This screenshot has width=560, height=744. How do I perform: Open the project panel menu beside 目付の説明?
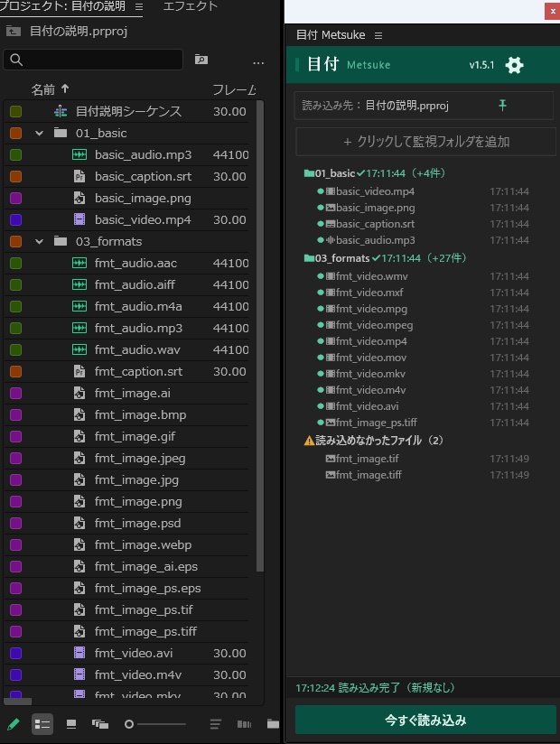point(139,6)
